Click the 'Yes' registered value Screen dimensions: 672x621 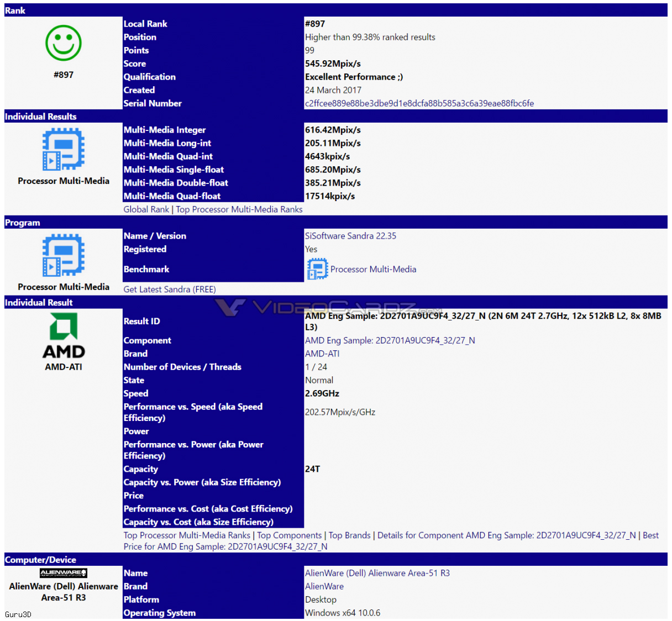311,249
